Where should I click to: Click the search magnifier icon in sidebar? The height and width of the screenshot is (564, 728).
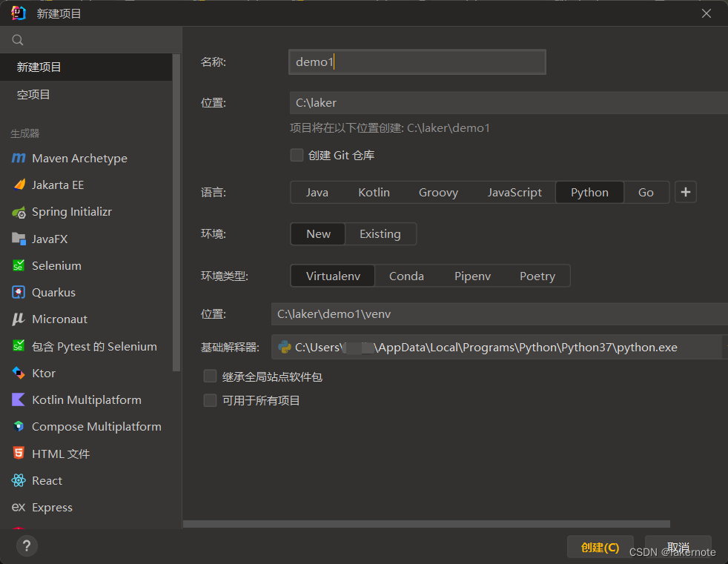point(18,40)
